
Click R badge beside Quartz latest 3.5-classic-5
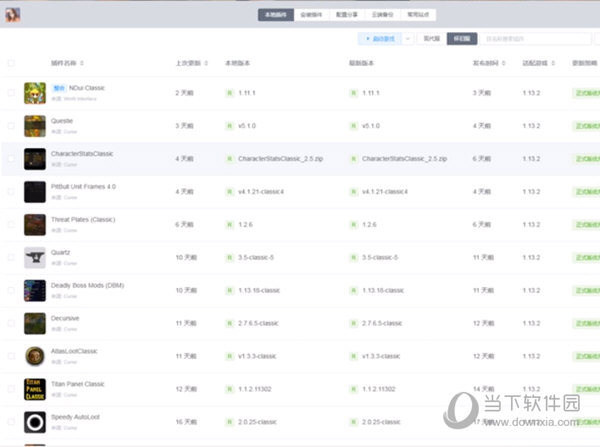(x=354, y=258)
